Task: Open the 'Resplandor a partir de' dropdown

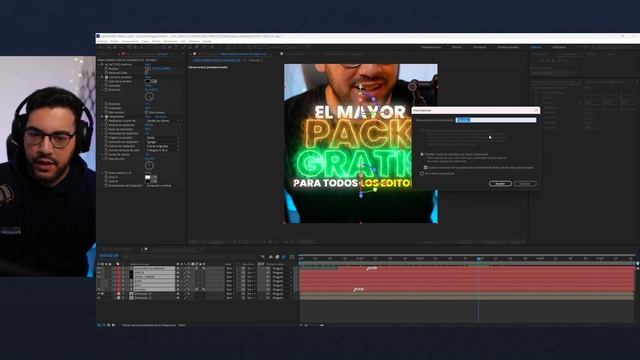Action: (x=163, y=121)
